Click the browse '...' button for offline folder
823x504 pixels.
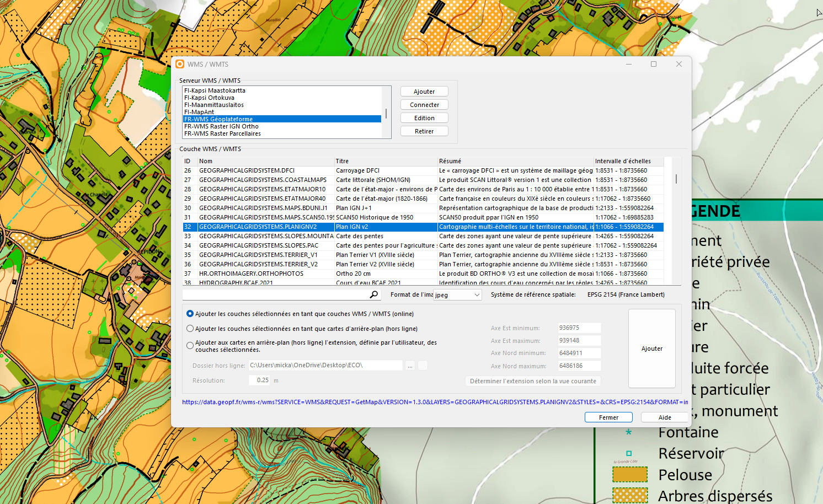(410, 366)
